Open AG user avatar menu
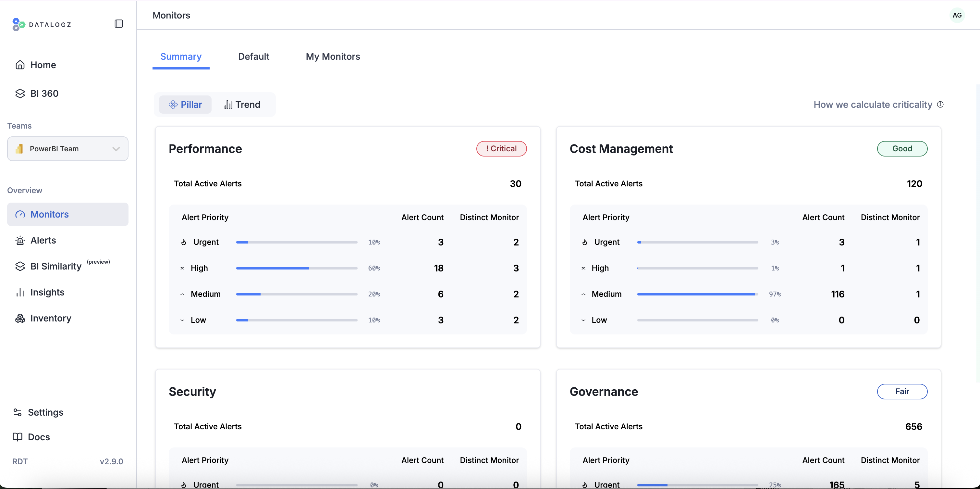980x489 pixels. pos(957,15)
